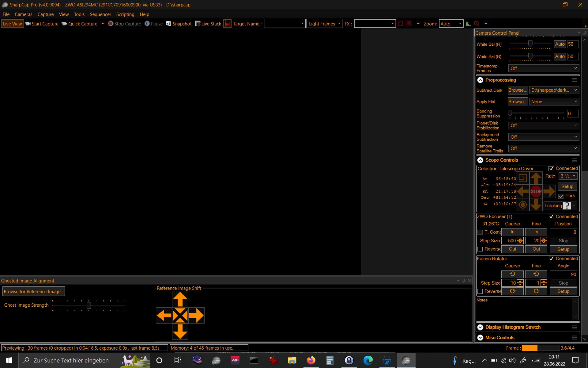
Task: Open the Light Frames type dropdown
Action: pyautogui.click(x=324, y=24)
